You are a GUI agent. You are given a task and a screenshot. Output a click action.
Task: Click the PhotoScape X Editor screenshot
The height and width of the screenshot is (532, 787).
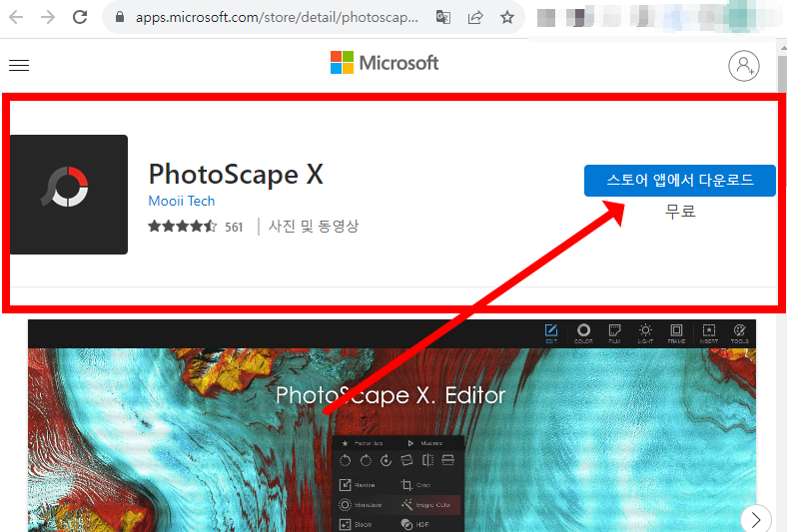coord(392,426)
